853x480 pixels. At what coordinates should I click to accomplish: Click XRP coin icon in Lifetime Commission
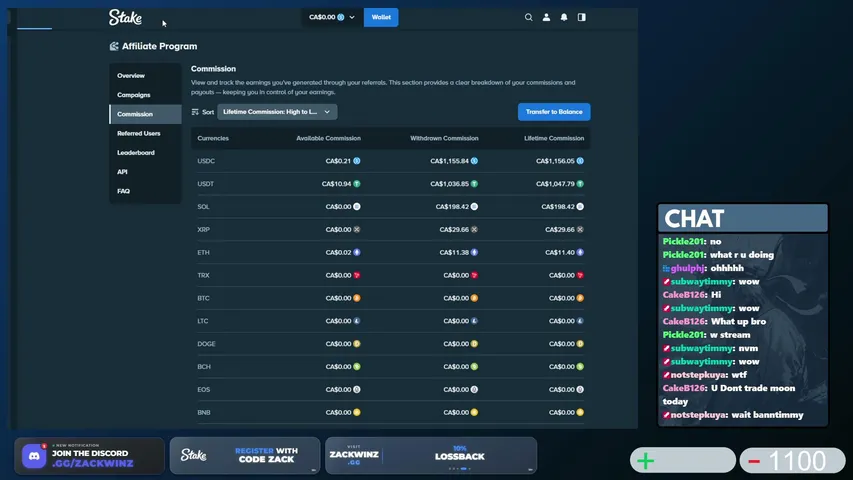coord(580,230)
